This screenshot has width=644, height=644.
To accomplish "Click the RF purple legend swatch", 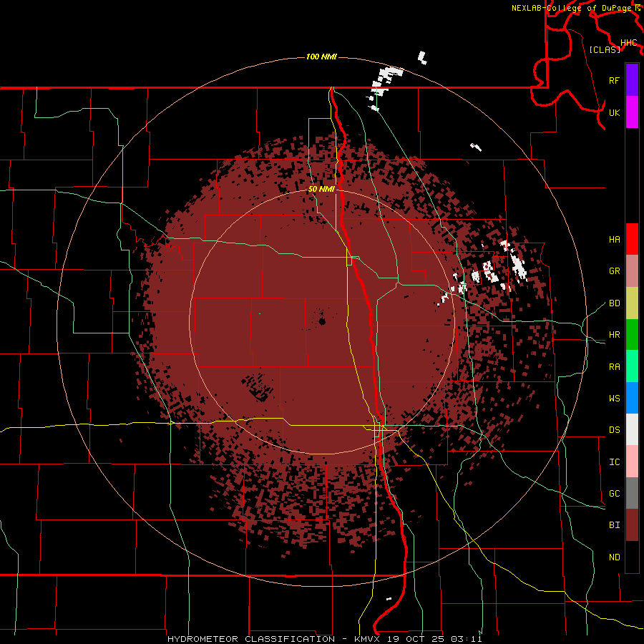I will click(632, 80).
